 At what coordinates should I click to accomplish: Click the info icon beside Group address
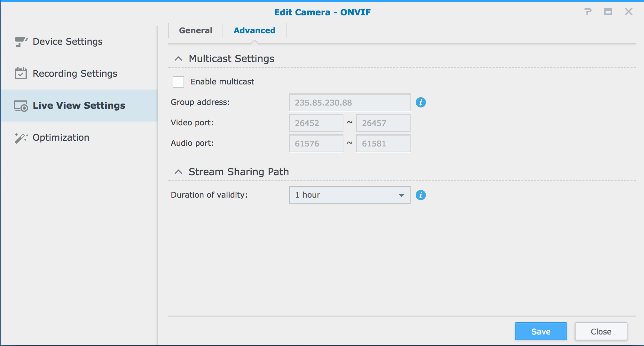pos(420,102)
